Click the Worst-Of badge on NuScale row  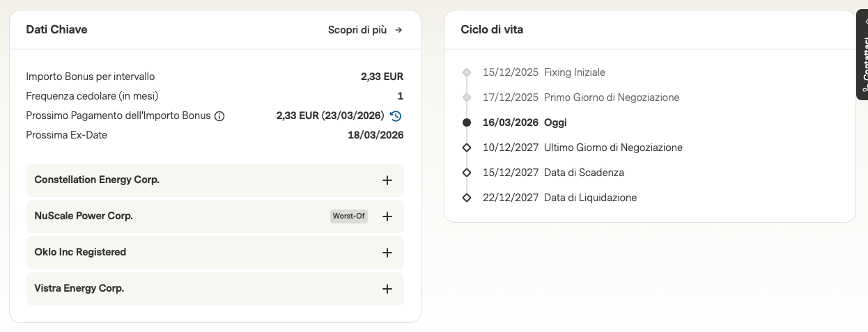pyautogui.click(x=349, y=216)
